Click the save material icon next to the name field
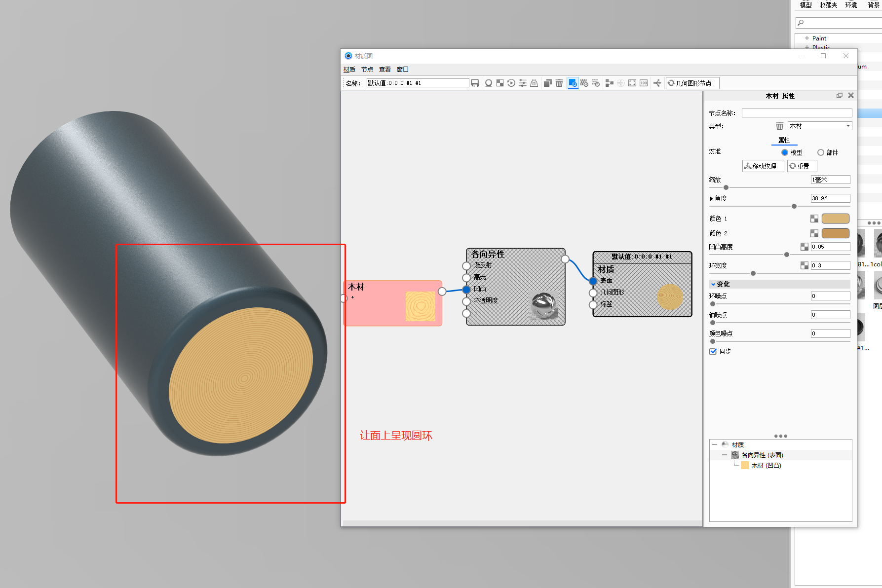Viewport: 882px width, 588px height. pyautogui.click(x=475, y=83)
